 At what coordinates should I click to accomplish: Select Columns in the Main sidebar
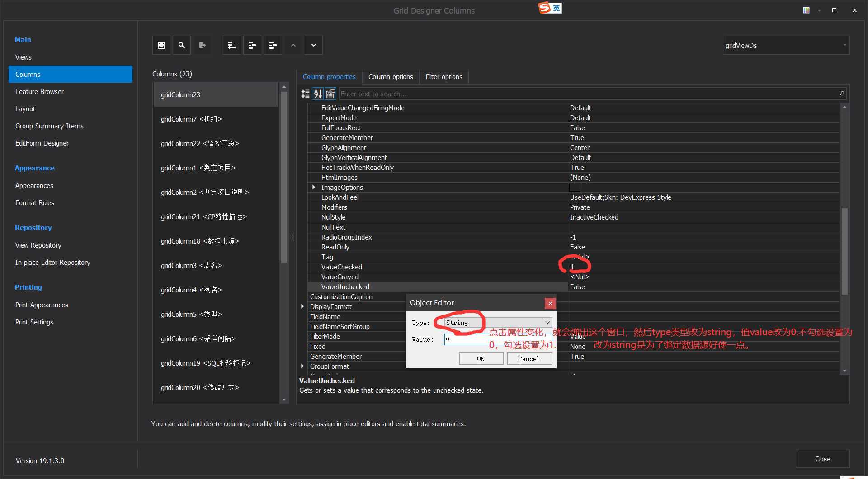[71, 75]
